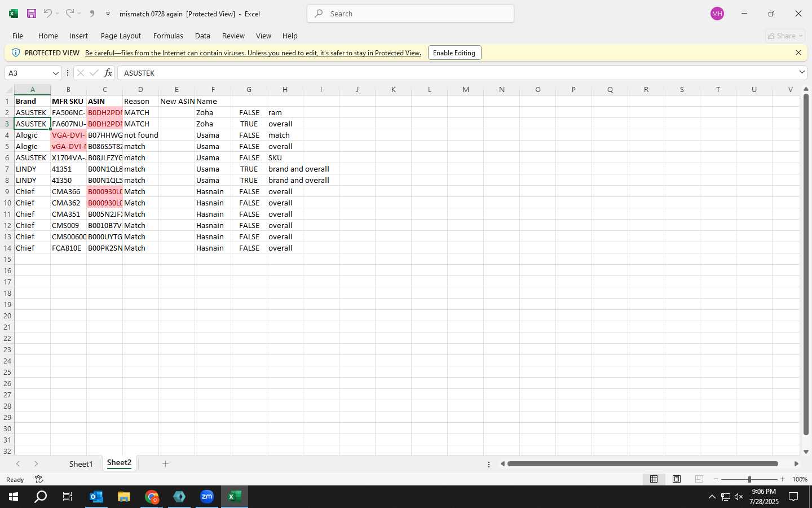Select row 7 header

coord(7,169)
